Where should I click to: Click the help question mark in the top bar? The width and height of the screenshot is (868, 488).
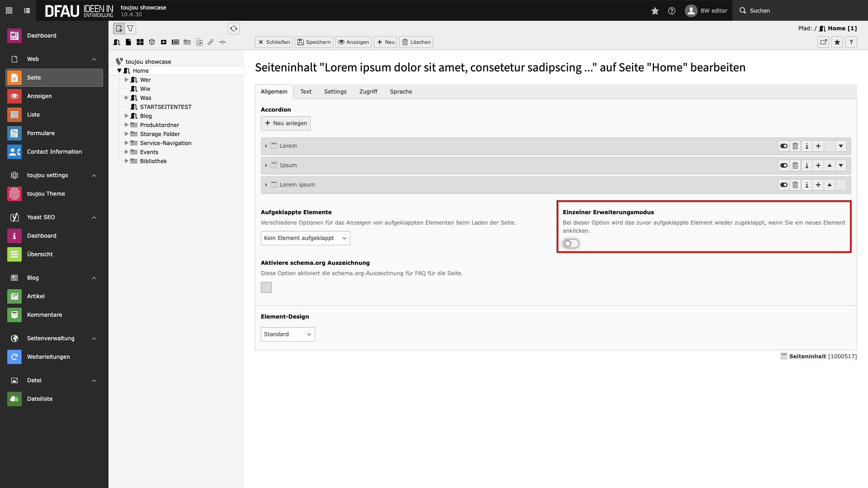[x=672, y=11]
